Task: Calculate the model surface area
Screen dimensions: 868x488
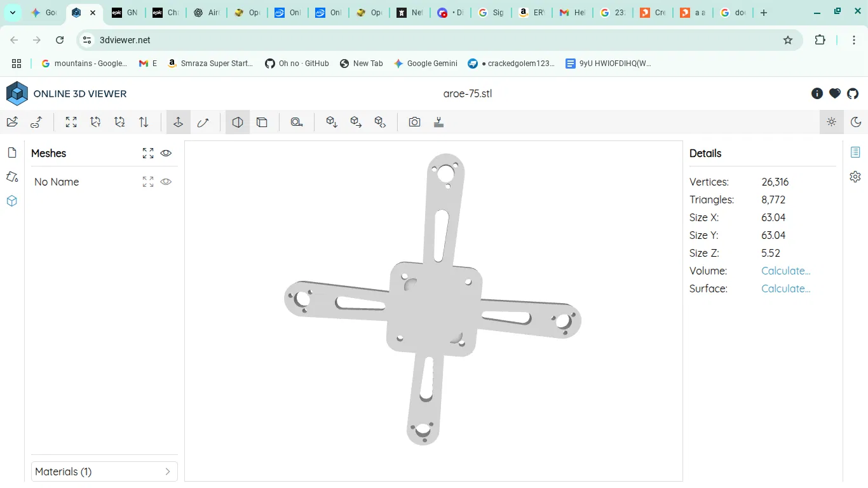Action: click(x=785, y=288)
